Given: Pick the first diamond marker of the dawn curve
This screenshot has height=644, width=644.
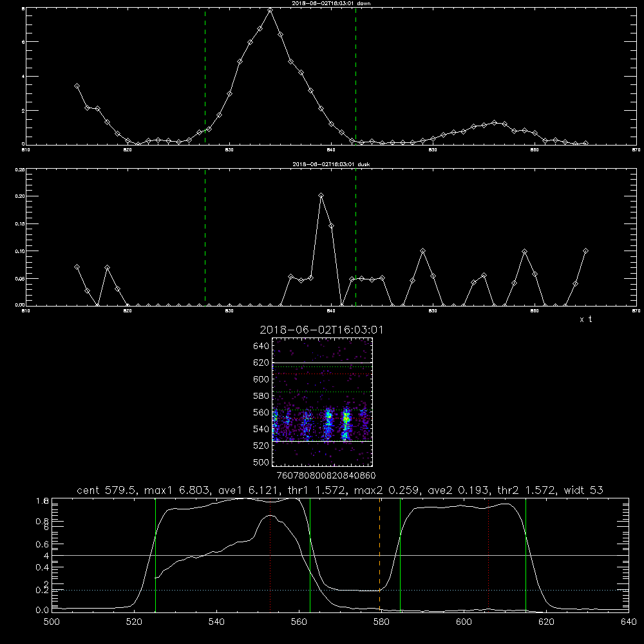Looking at the screenshot, I should (77, 86).
